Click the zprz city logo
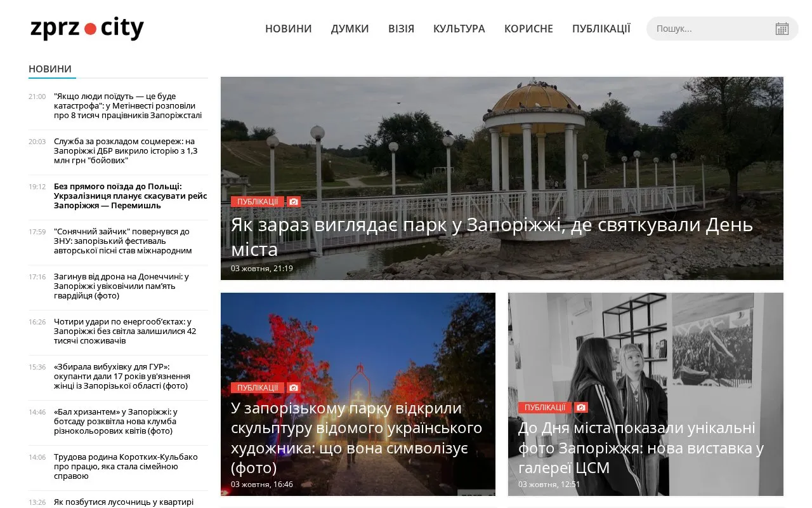Viewport: 812px width, 508px height. coord(87,29)
